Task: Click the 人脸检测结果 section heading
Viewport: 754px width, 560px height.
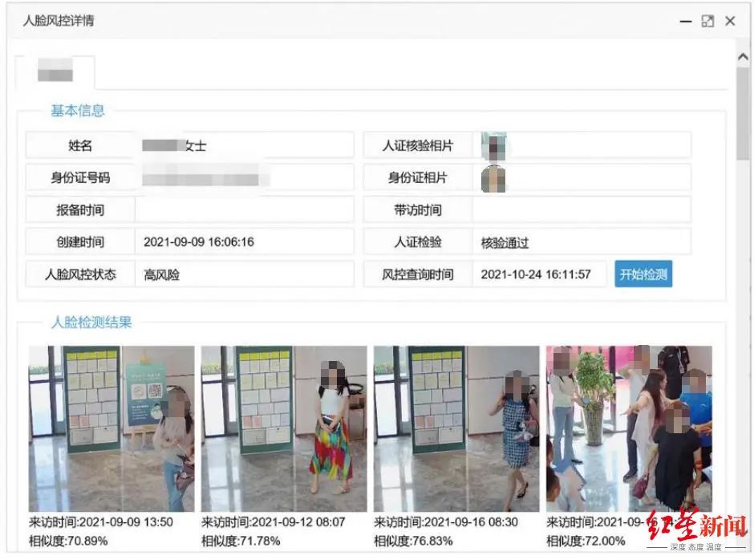Action: click(91, 322)
